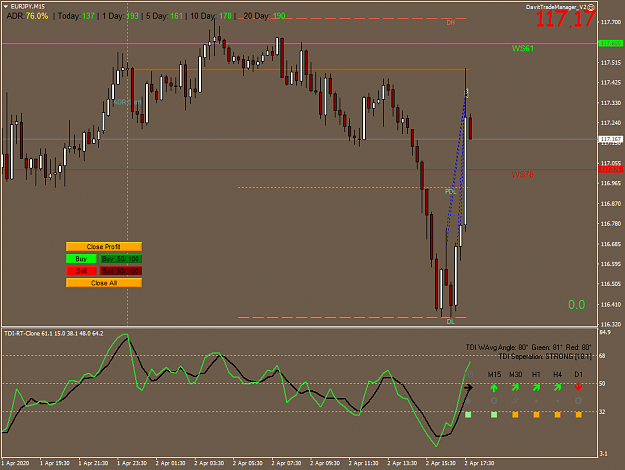
Task: Click the orange square under D1
Action: (x=578, y=415)
